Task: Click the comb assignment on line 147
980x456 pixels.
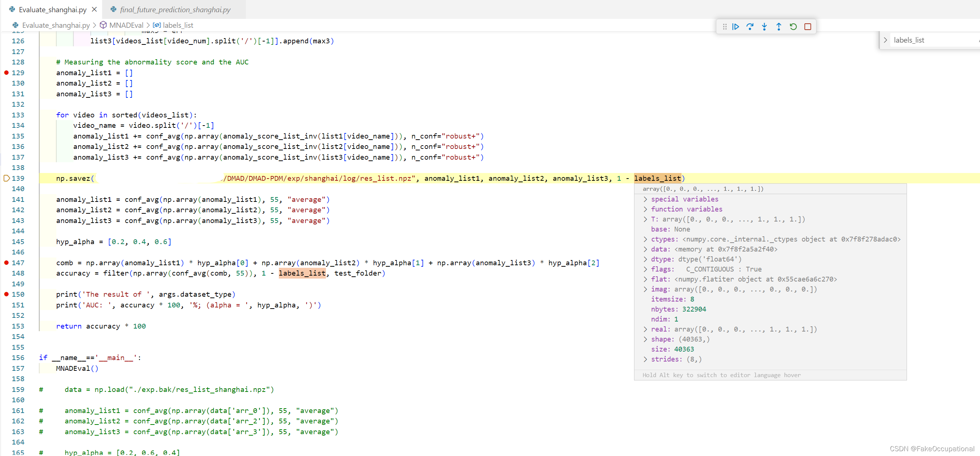Action: (x=327, y=263)
